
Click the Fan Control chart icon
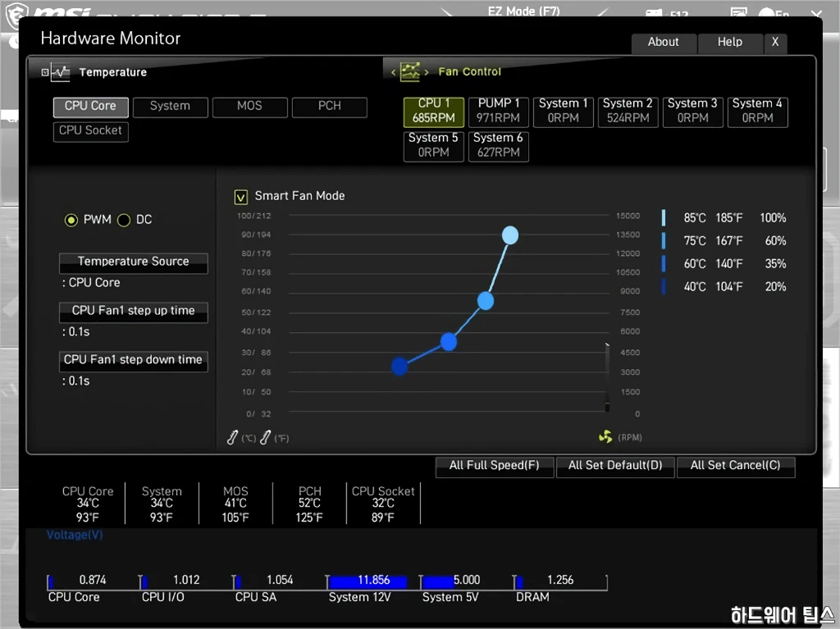[410, 71]
